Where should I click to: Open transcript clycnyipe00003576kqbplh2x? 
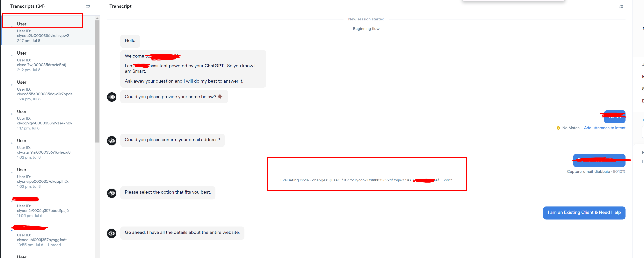click(48, 178)
